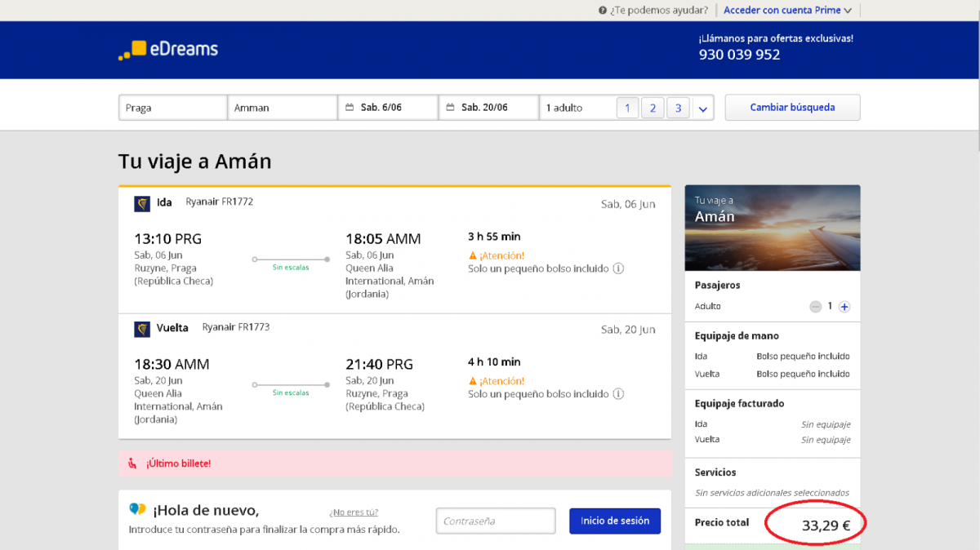Click the outbound flight warning triangle icon
Screen dimensions: 980x550
[472, 255]
